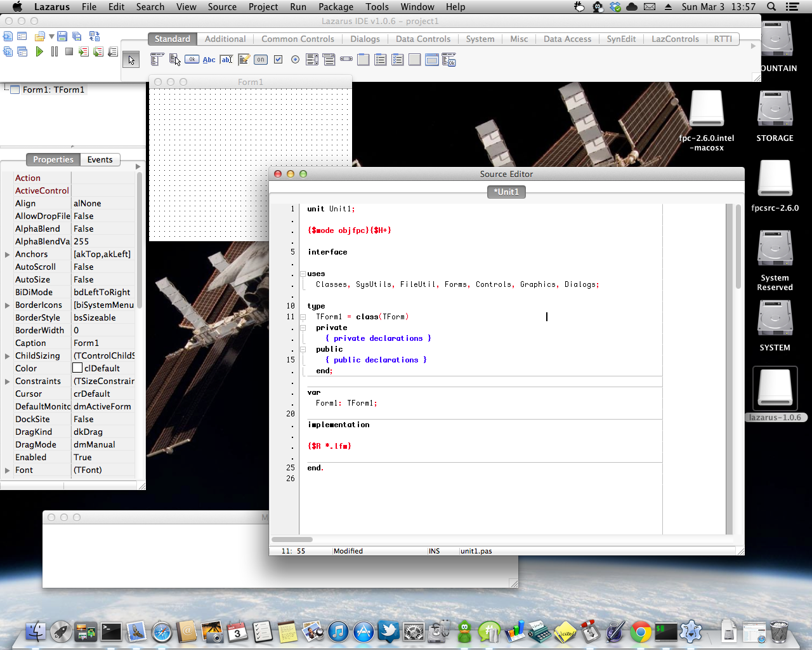
Task: Switch to the Dialogs palette tab
Action: (x=365, y=39)
